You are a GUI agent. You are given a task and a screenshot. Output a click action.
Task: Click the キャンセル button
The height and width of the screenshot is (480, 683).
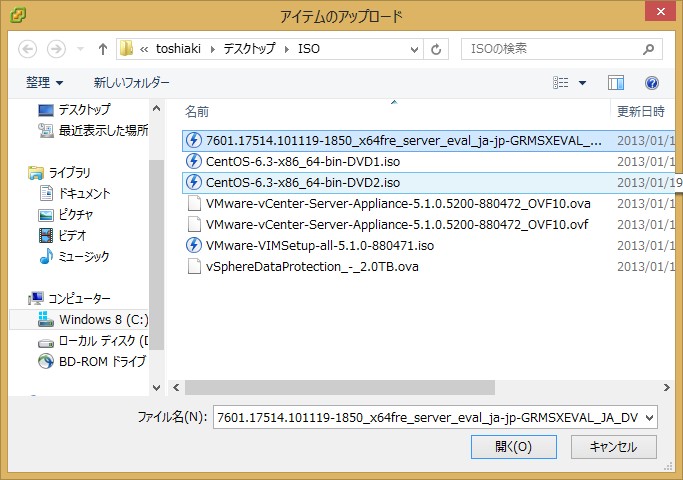[613, 446]
